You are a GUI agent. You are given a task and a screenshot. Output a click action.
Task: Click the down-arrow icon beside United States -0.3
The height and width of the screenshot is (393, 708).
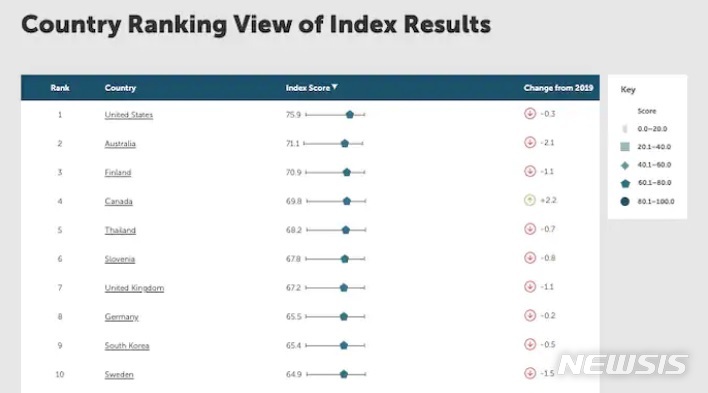point(530,113)
